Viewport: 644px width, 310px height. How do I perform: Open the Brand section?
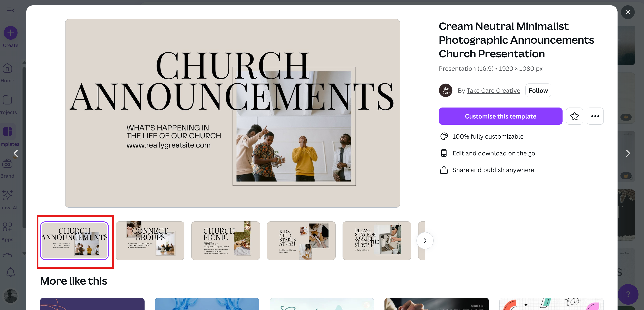[7, 167]
